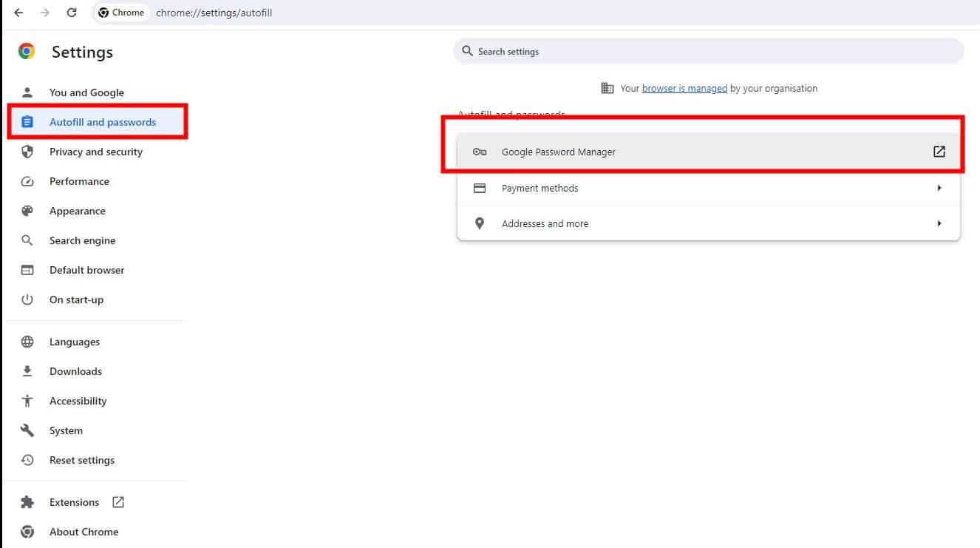This screenshot has width=980, height=548.
Task: Click the Default browser window icon
Action: (x=27, y=270)
